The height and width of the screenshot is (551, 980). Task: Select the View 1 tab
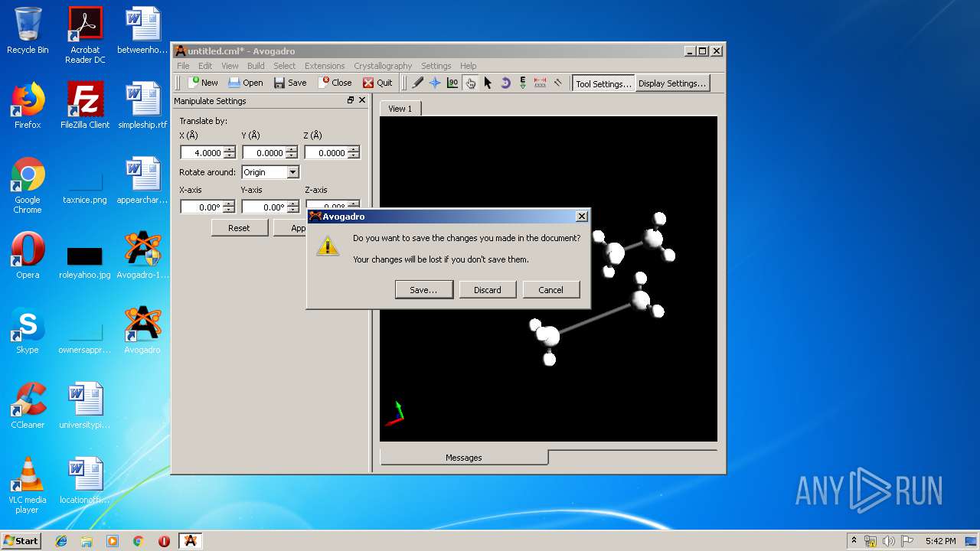click(x=400, y=109)
